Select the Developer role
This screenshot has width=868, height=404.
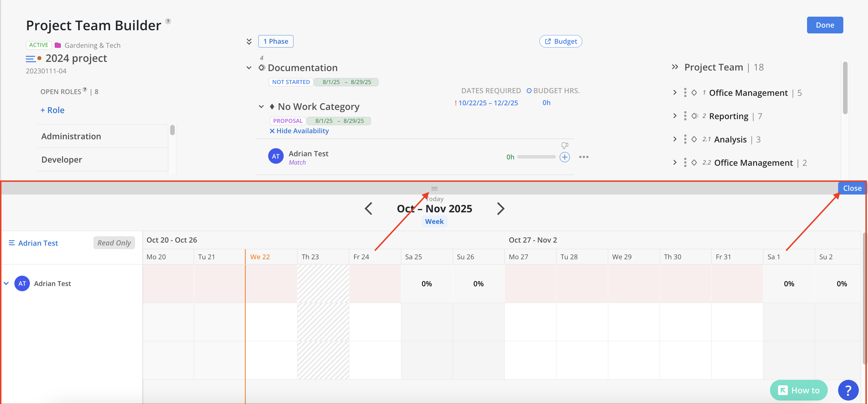[62, 159]
